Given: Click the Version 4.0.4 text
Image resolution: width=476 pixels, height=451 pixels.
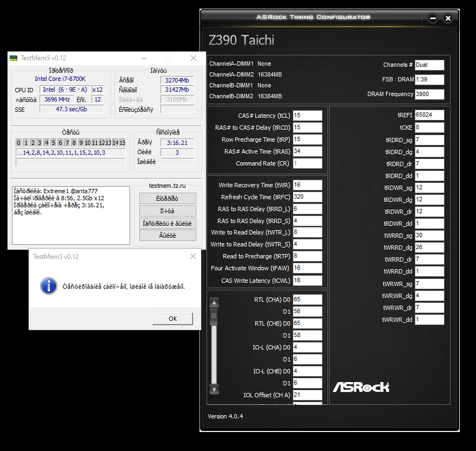Looking at the screenshot, I should click(225, 416).
